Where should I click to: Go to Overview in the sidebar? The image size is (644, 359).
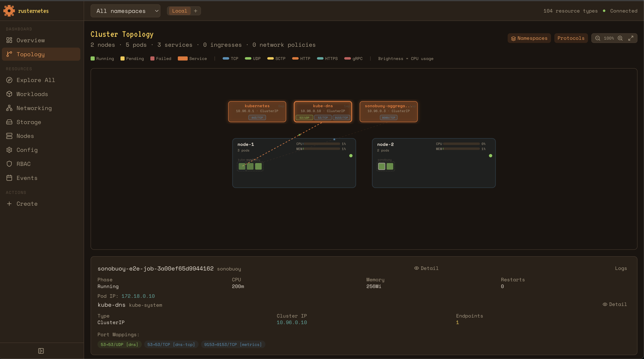pos(30,40)
